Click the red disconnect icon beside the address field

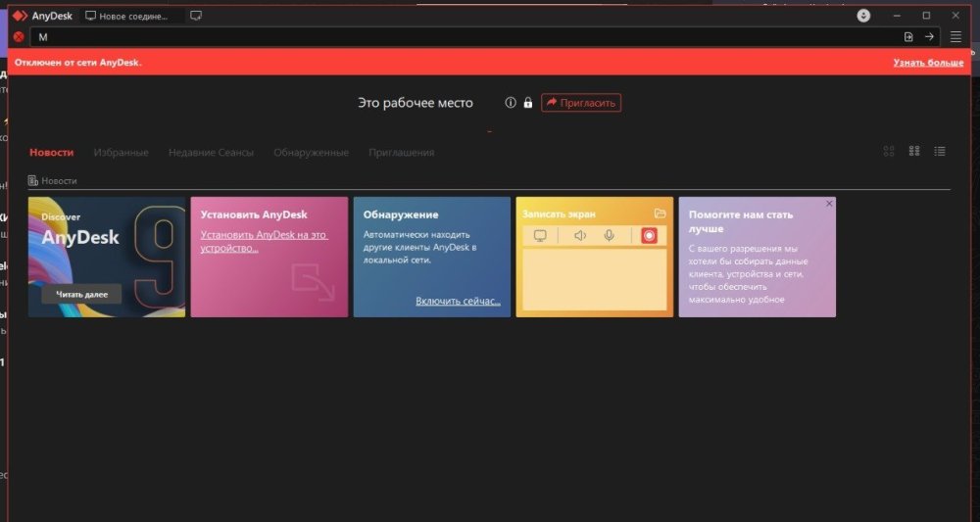click(19, 37)
